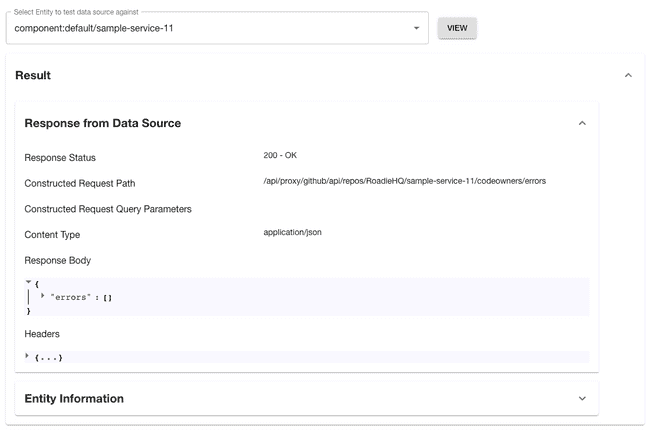The width and height of the screenshot is (650, 438).
Task: Click the constructed request path value
Action: coord(404,181)
